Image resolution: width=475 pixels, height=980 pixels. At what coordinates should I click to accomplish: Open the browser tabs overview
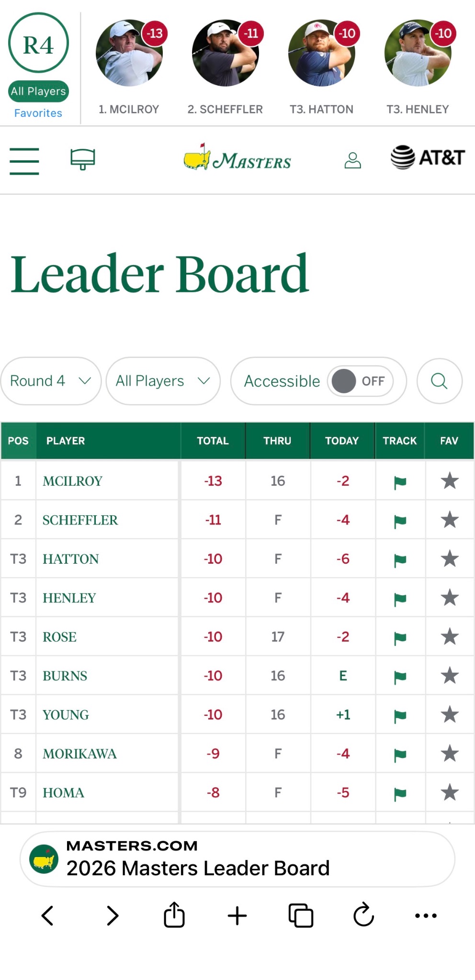[301, 915]
